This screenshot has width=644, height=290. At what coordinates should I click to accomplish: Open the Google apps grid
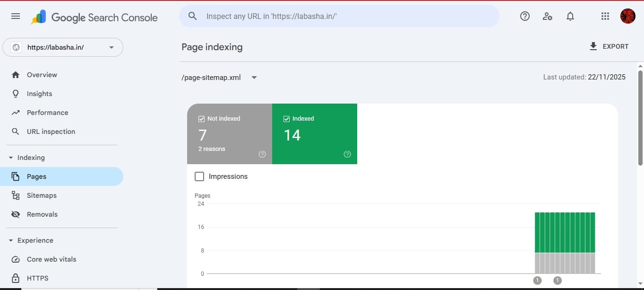pyautogui.click(x=605, y=16)
